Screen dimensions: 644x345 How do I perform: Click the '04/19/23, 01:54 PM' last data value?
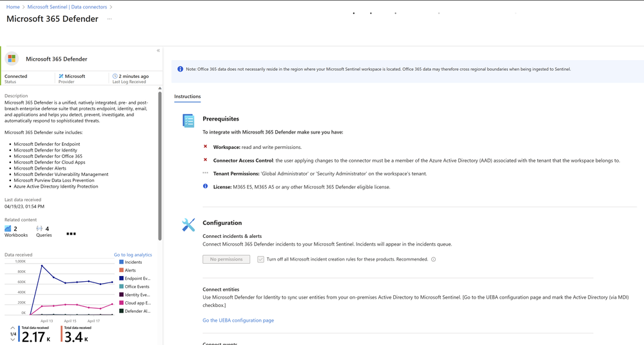click(x=24, y=206)
